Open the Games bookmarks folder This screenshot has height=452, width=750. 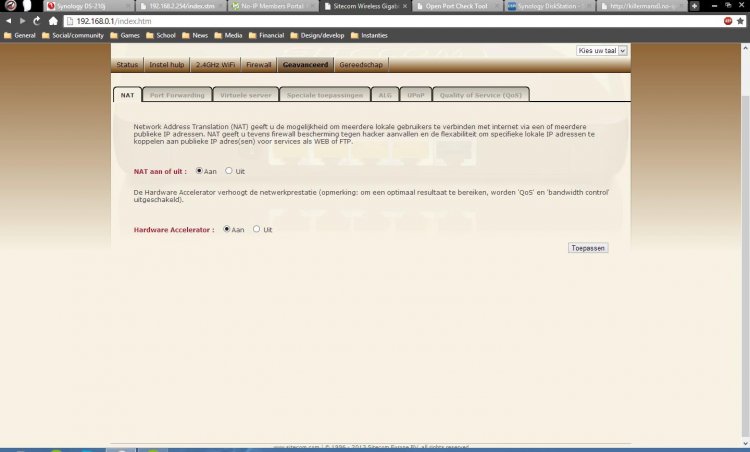[125, 34]
